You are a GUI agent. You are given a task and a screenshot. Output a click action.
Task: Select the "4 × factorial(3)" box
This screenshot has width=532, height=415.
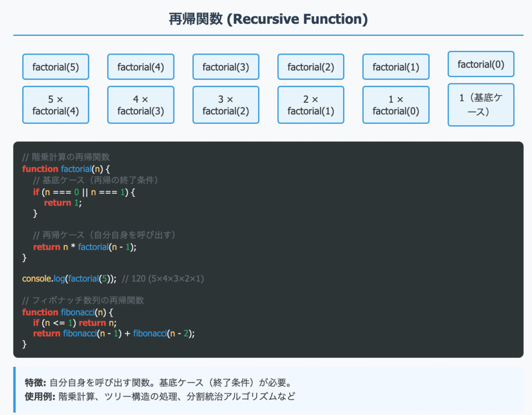click(140, 105)
